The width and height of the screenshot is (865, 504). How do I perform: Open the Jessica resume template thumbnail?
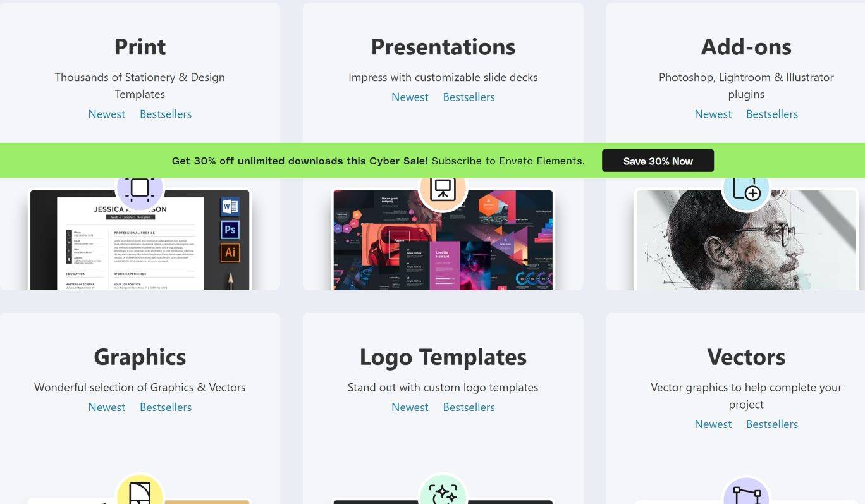coord(140,240)
